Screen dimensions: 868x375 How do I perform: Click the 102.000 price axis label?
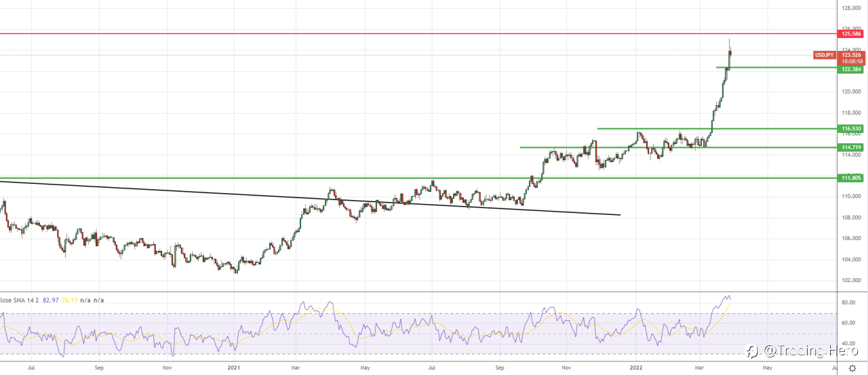pos(851,281)
